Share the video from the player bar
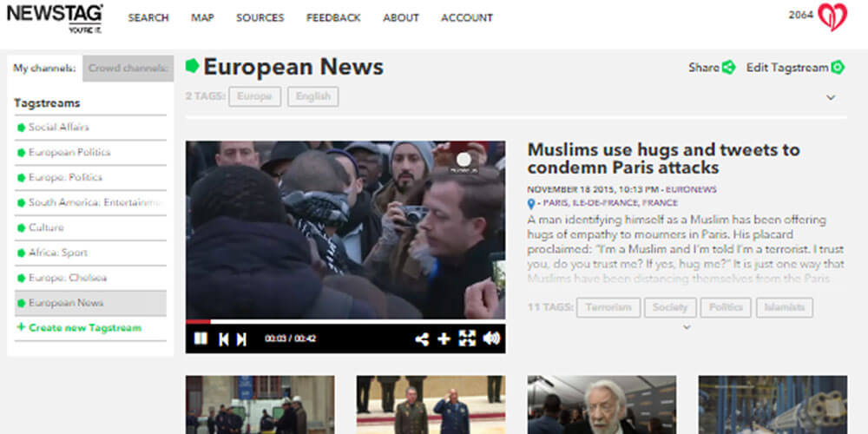Screen dimensions: 868x434 point(422,339)
